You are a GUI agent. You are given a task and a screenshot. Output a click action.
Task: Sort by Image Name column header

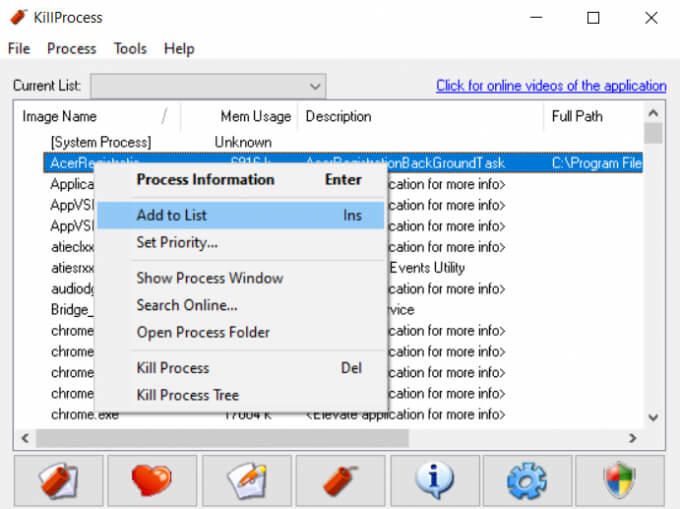(97, 116)
